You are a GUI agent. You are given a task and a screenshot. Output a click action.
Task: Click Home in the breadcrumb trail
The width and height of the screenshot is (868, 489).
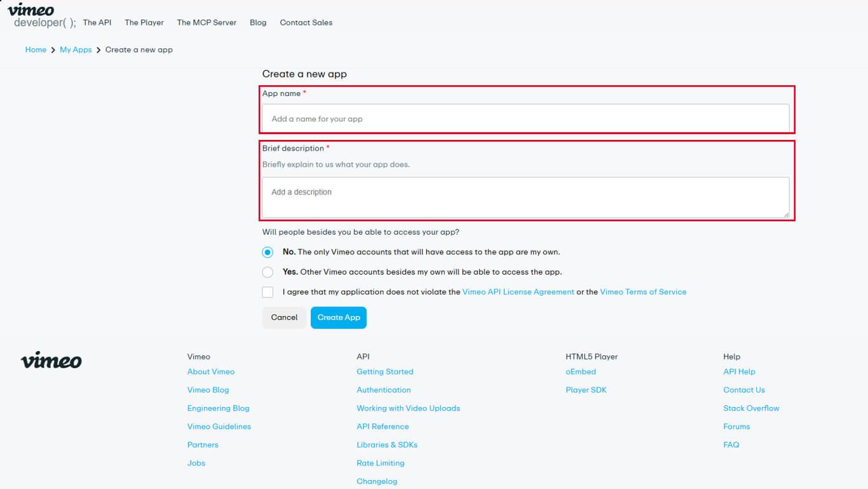coord(36,50)
